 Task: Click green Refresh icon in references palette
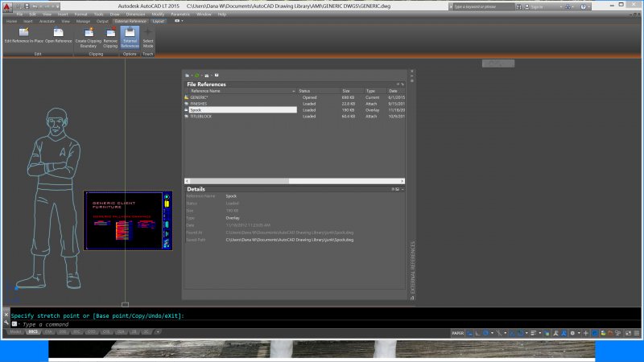pos(196,76)
